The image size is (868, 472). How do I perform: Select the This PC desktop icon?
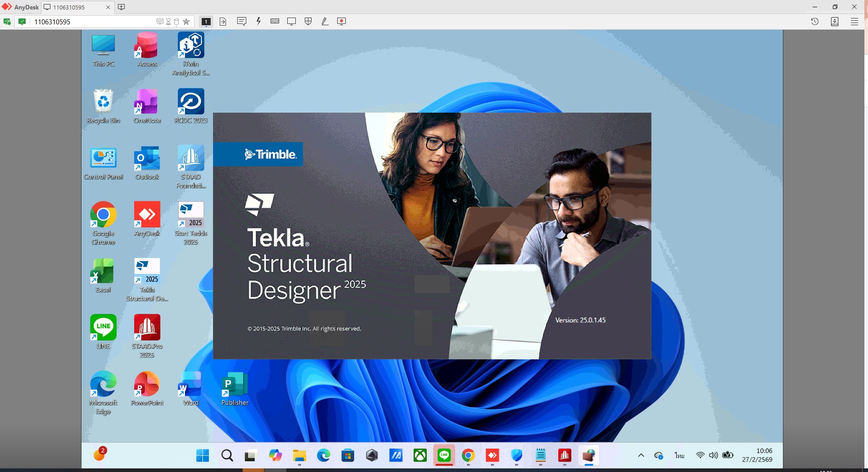tap(104, 50)
